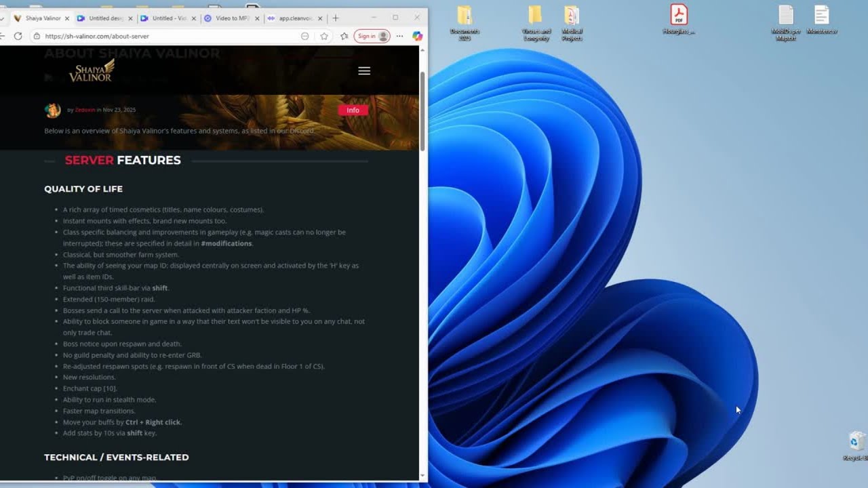Click the SERVER FEATURES heading
Screen dimensions: 868x488
pyautogui.click(x=123, y=161)
